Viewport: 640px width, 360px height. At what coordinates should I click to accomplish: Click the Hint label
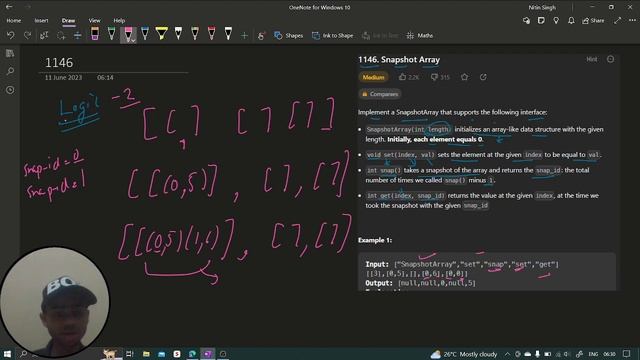pos(591,59)
